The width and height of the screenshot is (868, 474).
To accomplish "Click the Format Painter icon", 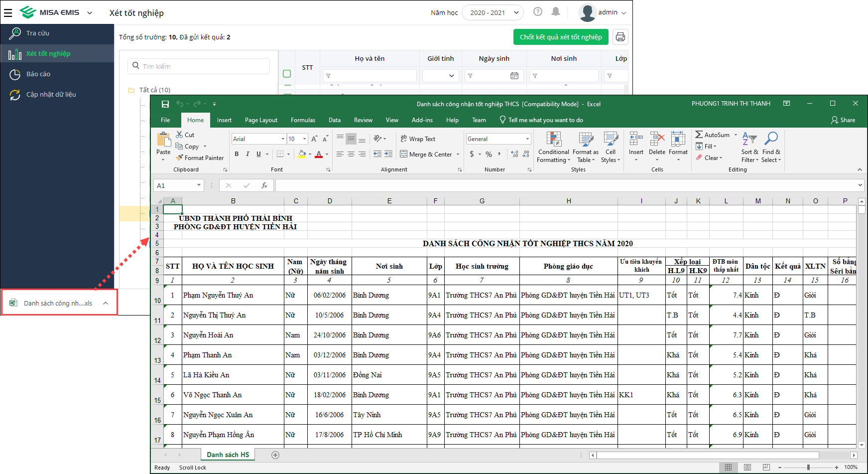I will point(180,158).
